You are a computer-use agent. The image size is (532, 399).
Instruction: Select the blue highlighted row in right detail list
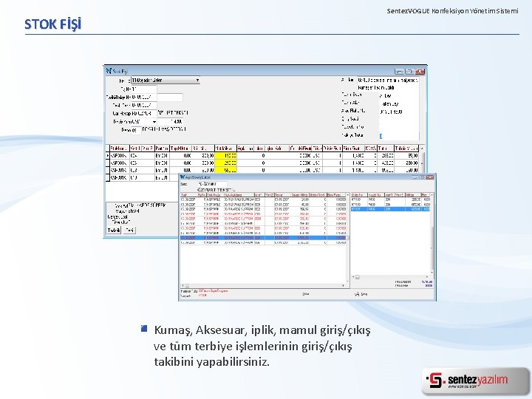[x=391, y=209]
